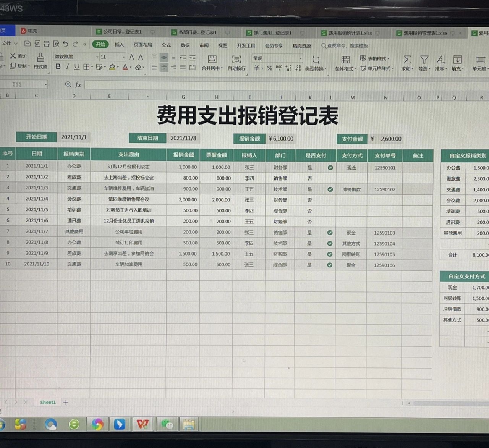Toggle bold formatting on selected cell

(58, 66)
